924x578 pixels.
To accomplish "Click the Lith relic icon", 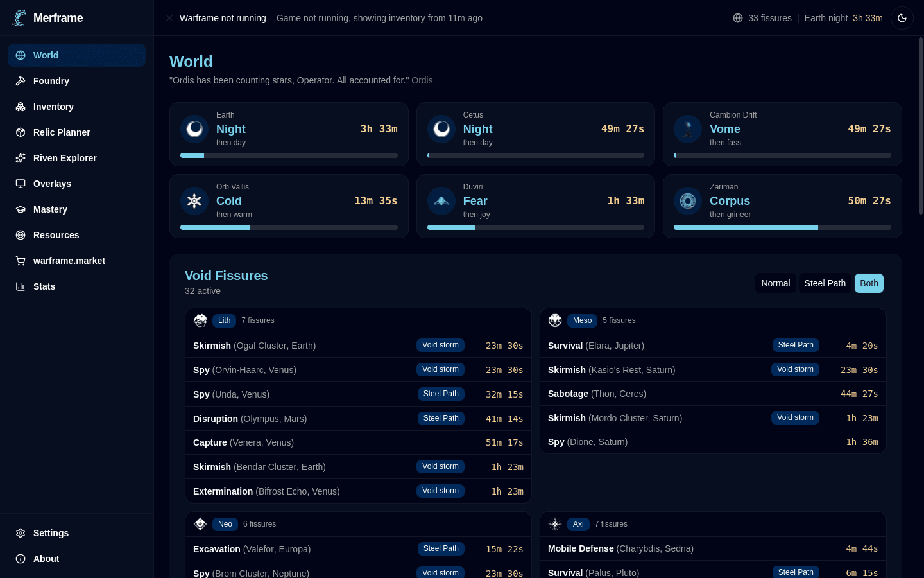I will (200, 320).
